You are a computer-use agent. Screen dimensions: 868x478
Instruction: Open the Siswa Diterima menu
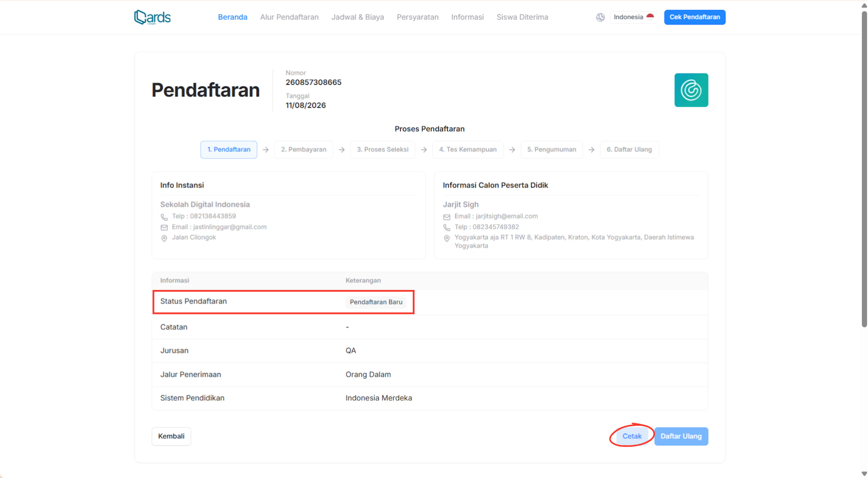tap(522, 17)
